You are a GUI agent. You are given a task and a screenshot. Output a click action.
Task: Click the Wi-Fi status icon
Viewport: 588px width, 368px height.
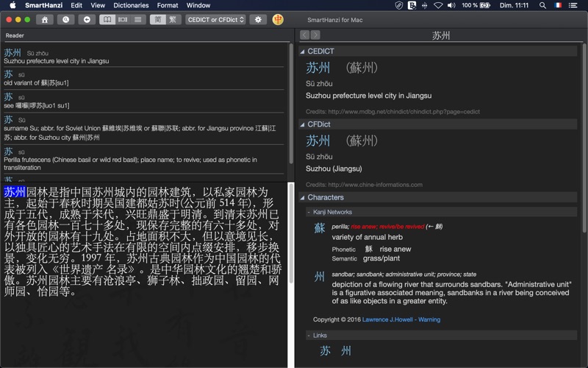point(438,5)
